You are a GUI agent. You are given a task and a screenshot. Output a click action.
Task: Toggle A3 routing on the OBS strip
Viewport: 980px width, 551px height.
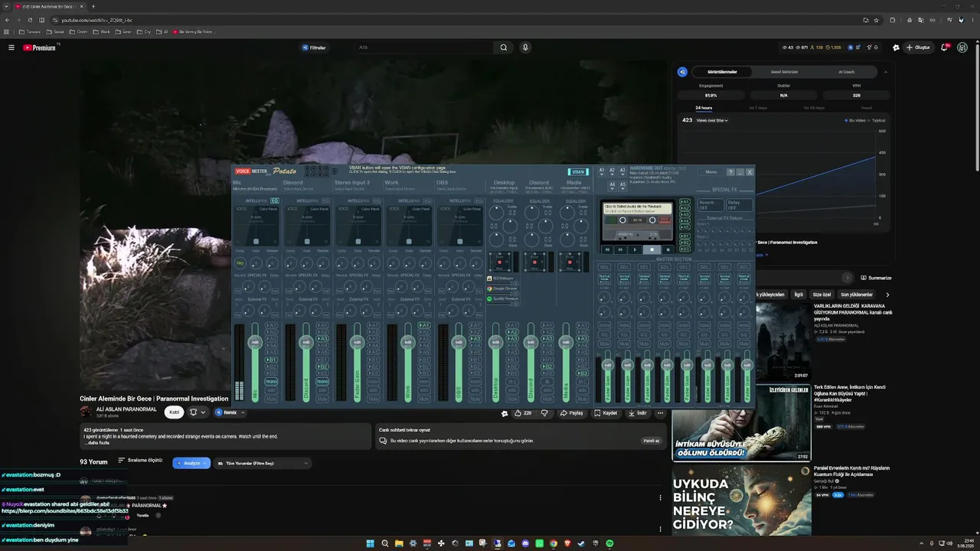tap(475, 338)
